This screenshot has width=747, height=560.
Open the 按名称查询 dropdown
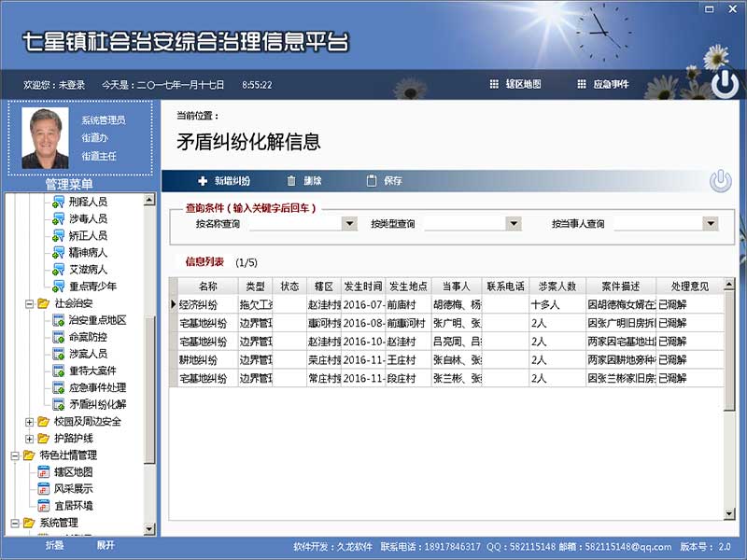(x=349, y=223)
